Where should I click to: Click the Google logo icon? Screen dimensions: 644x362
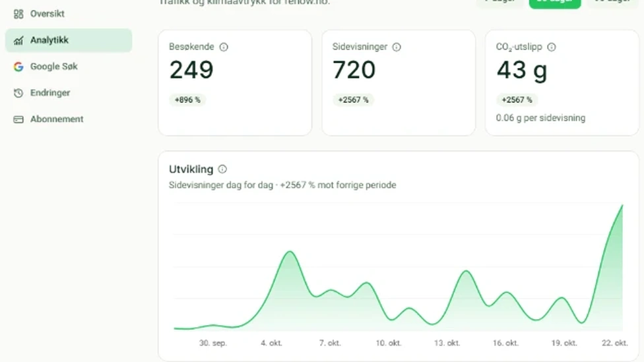point(18,67)
